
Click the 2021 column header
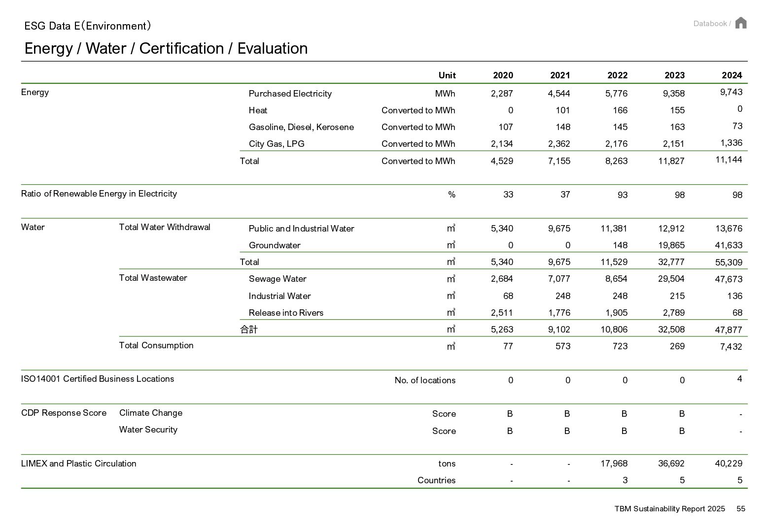560,75
